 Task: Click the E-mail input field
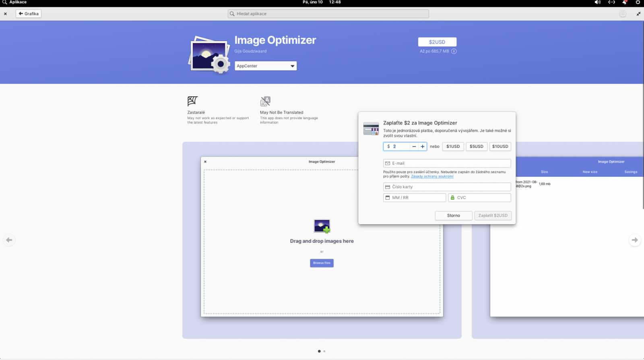(x=447, y=163)
